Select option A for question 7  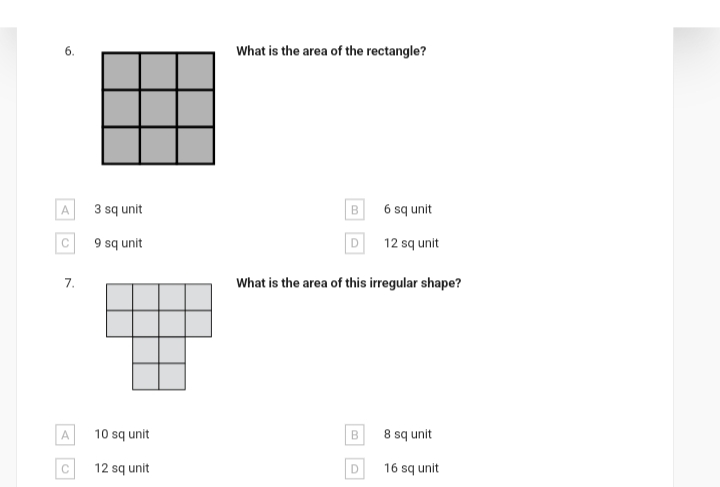[x=65, y=434]
